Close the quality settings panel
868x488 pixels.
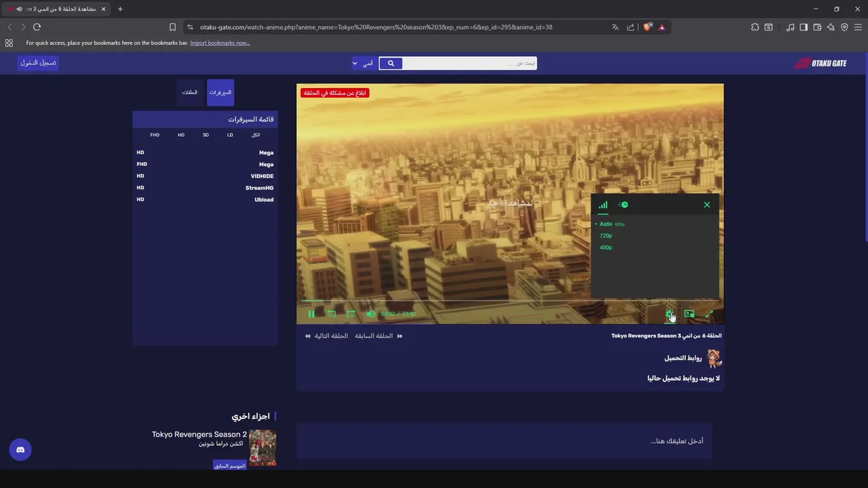click(707, 205)
